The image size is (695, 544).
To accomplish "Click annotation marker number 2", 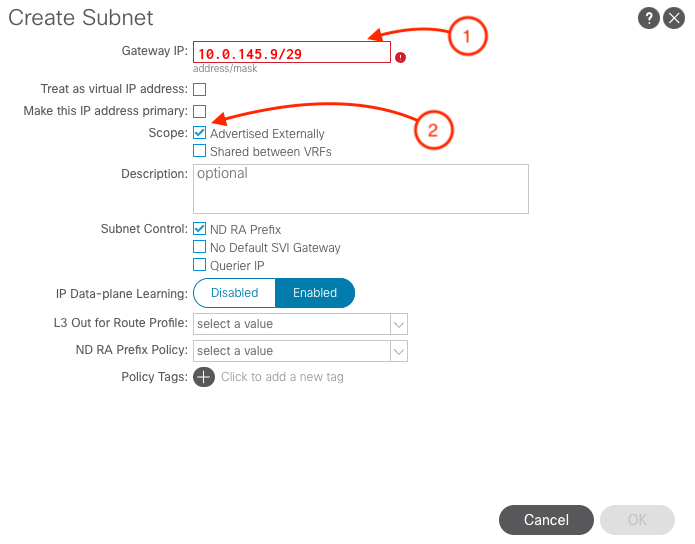I will coord(433,130).
